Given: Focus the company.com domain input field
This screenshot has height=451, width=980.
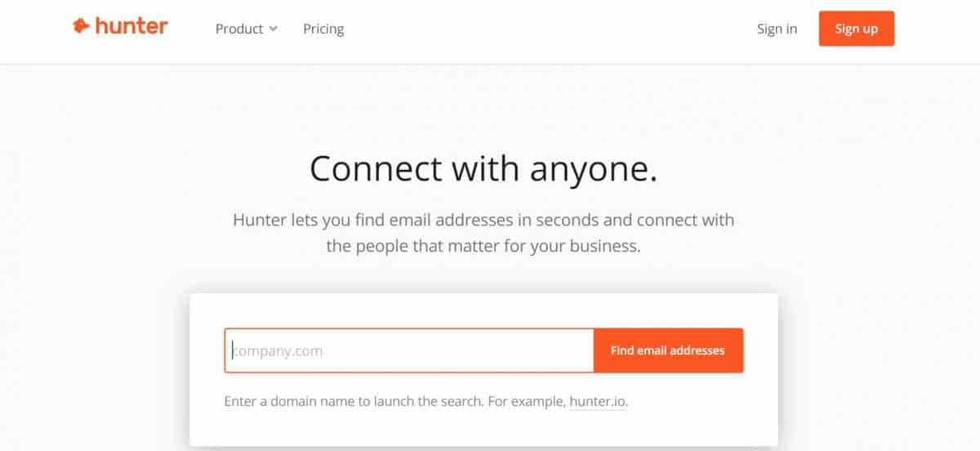Looking at the screenshot, I should (409, 351).
